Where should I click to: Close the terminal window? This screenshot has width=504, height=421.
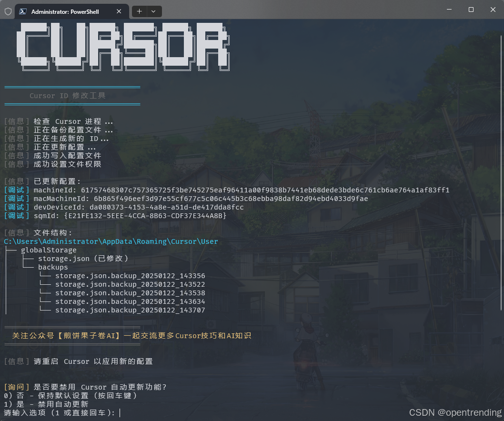tap(493, 10)
